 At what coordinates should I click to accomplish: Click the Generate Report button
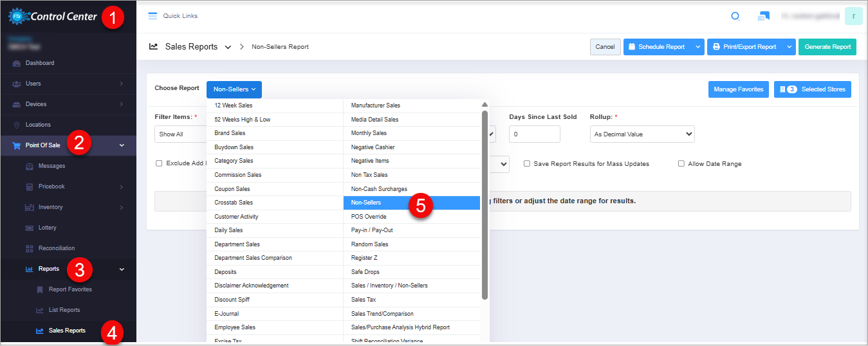pos(827,47)
